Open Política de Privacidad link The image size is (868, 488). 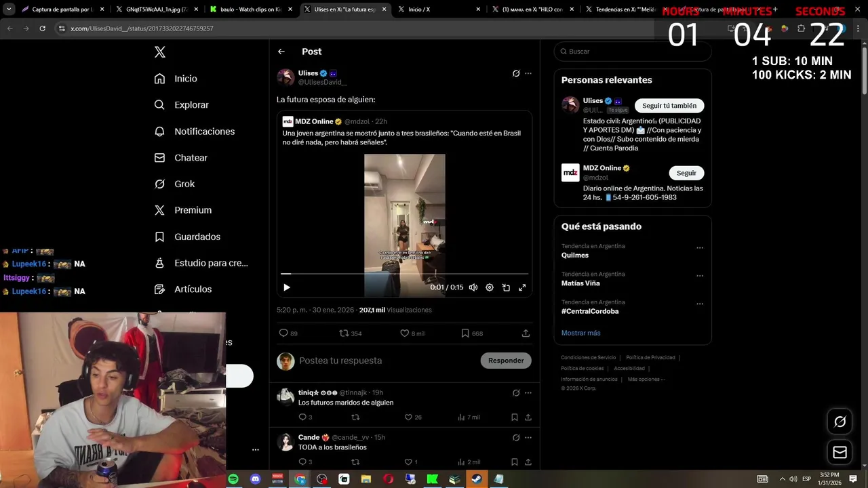(x=650, y=357)
